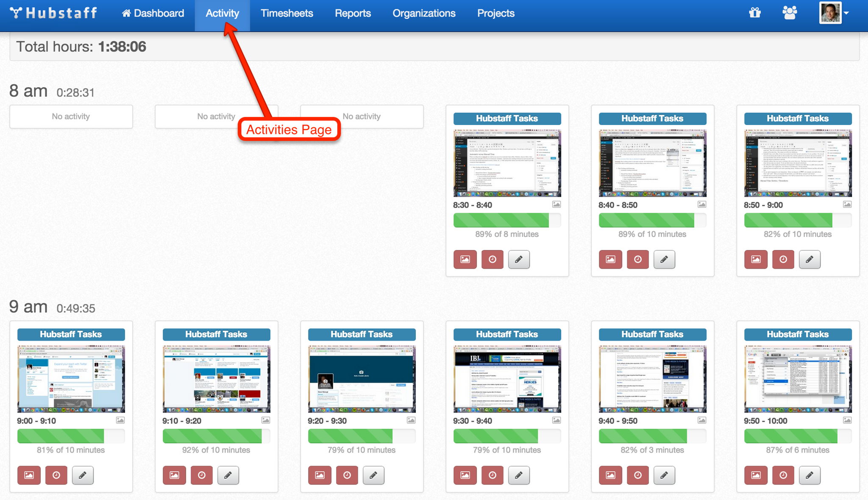Click the Total hours 1:38:06 text
868x500 pixels.
[81, 47]
